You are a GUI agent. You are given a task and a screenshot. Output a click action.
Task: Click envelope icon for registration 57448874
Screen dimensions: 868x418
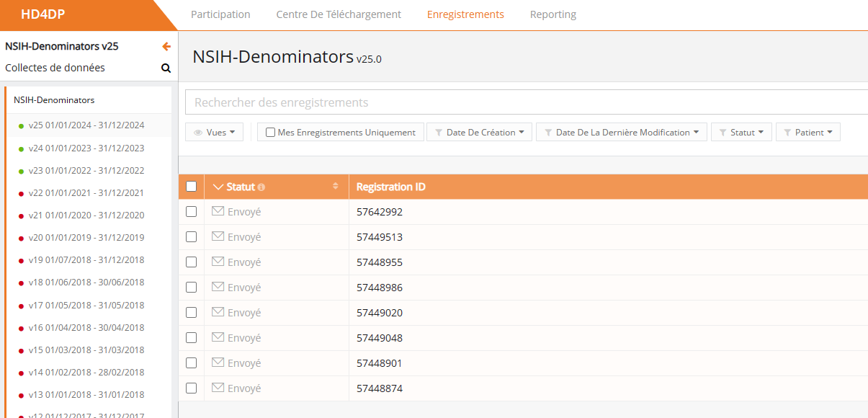tap(218, 388)
